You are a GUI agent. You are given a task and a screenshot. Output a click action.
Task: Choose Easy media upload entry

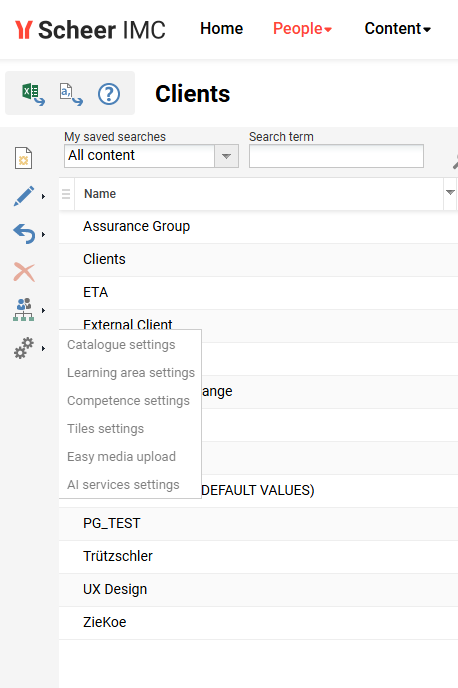coord(121,457)
